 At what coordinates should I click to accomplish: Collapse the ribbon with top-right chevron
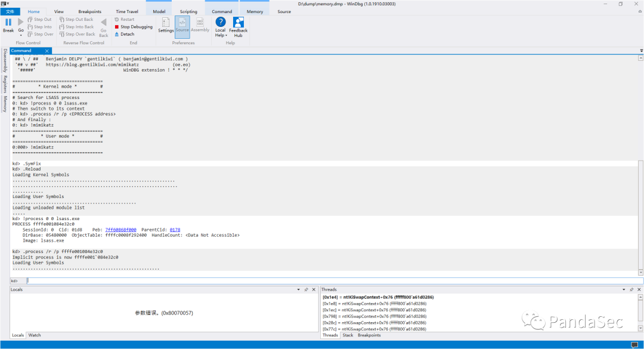[x=639, y=11]
